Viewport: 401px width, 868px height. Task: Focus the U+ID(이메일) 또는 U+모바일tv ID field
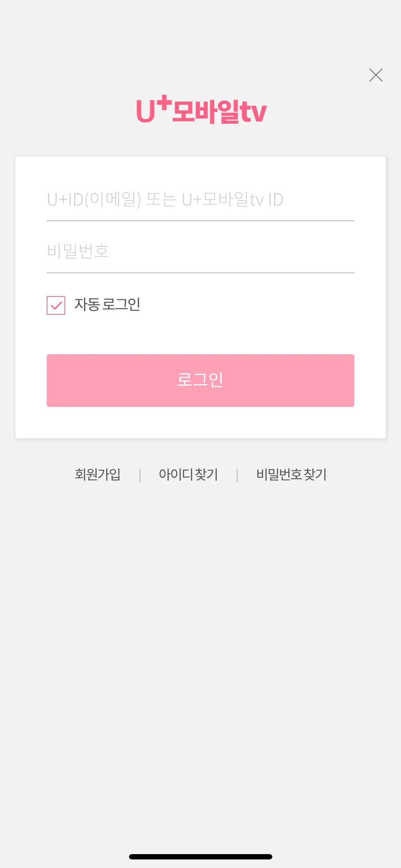200,200
